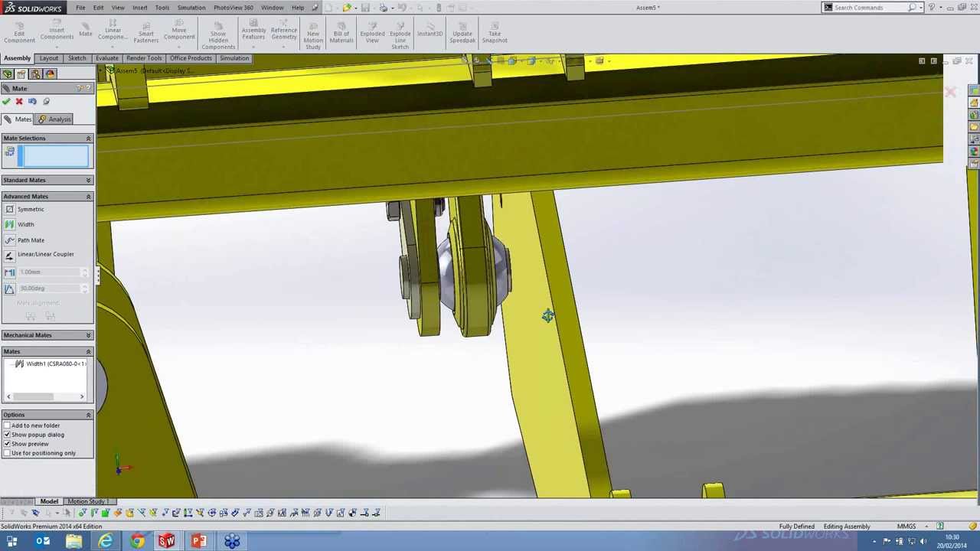The image size is (980, 551).
Task: Click the keep-visible pushpin icon in Mate panel
Action: tap(46, 101)
